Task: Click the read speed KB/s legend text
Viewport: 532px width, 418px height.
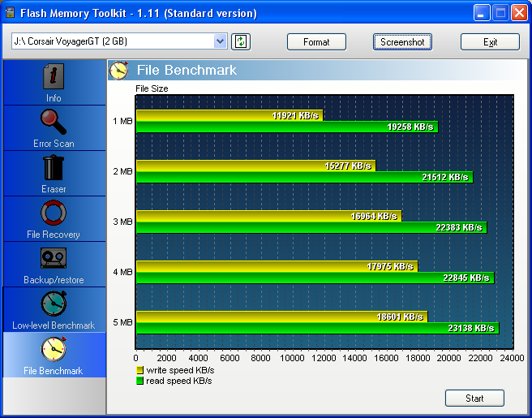Action: 178,381
